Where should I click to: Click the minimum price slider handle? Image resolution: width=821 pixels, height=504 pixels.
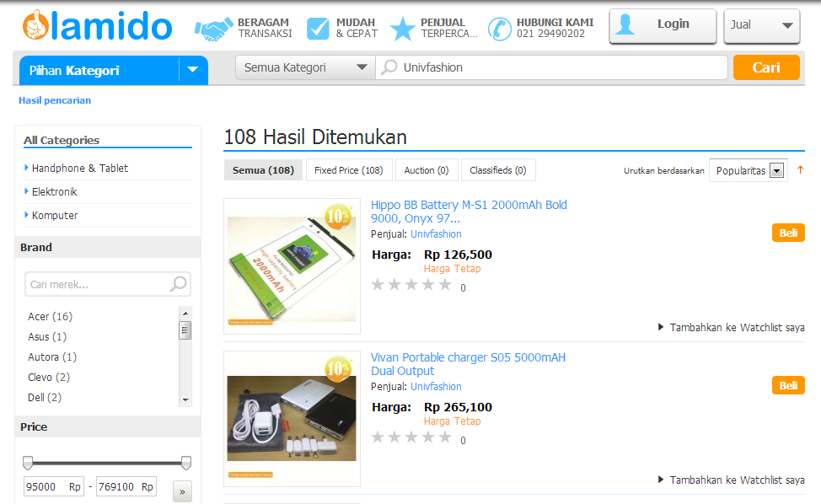coord(28,463)
